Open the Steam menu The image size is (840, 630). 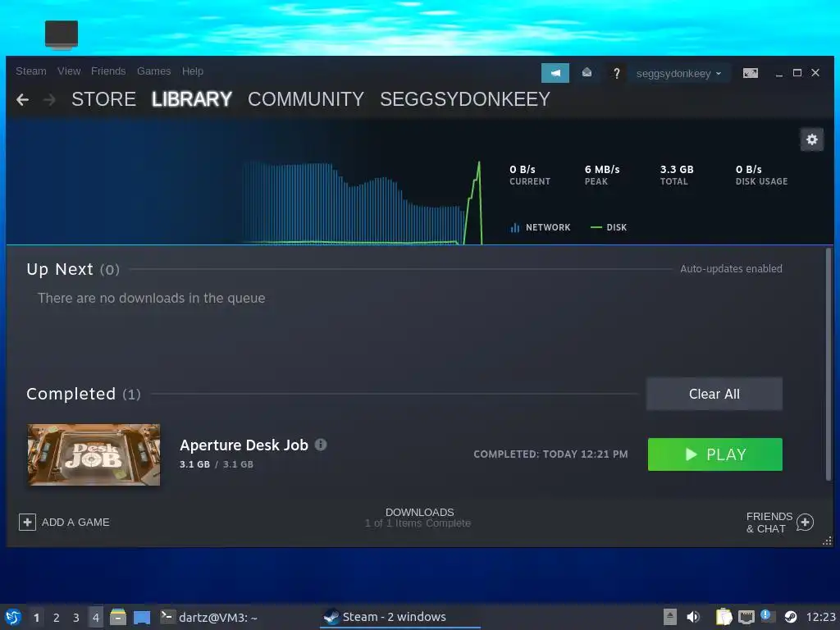pos(30,71)
